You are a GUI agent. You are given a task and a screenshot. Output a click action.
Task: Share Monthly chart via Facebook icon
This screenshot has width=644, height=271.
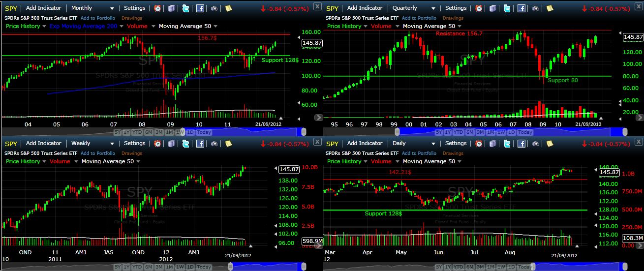point(200,8)
